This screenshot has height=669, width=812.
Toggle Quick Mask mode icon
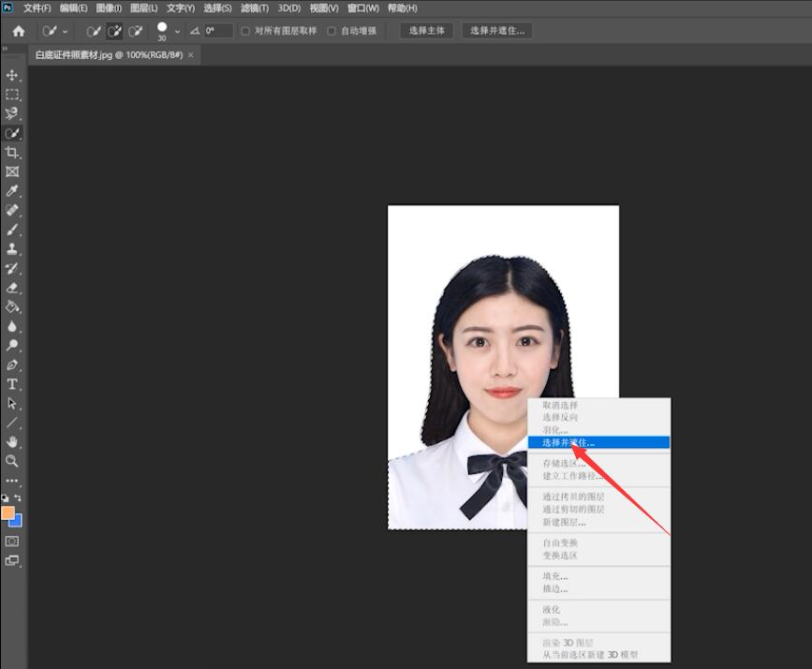click(12, 542)
